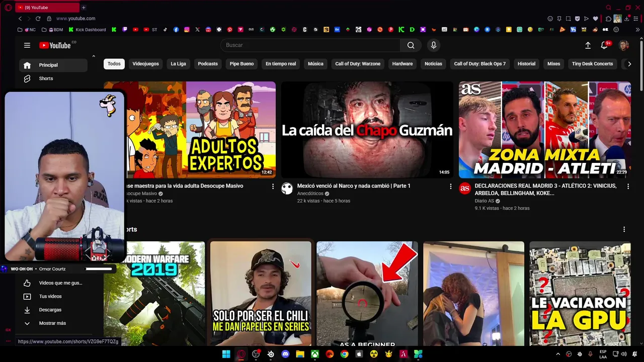Image resolution: width=644 pixels, height=362 pixels.
Task: Open the Instagram bookmark icon
Action: point(187,30)
